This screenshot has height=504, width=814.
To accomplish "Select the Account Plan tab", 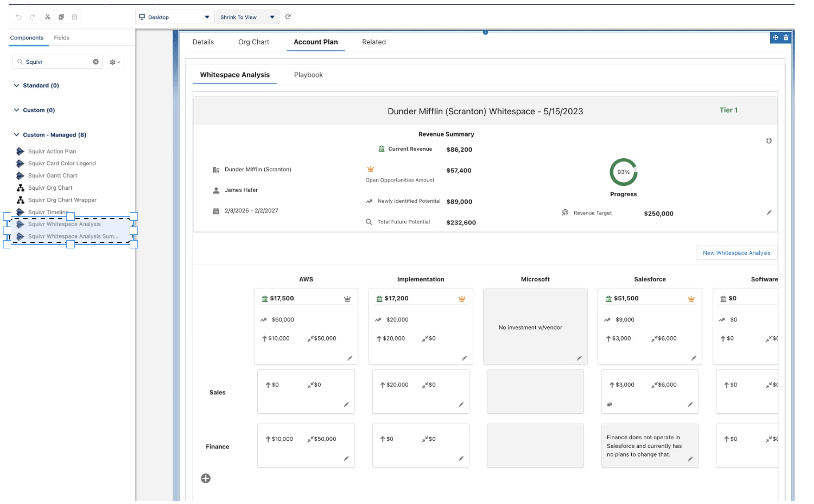I will 316,42.
